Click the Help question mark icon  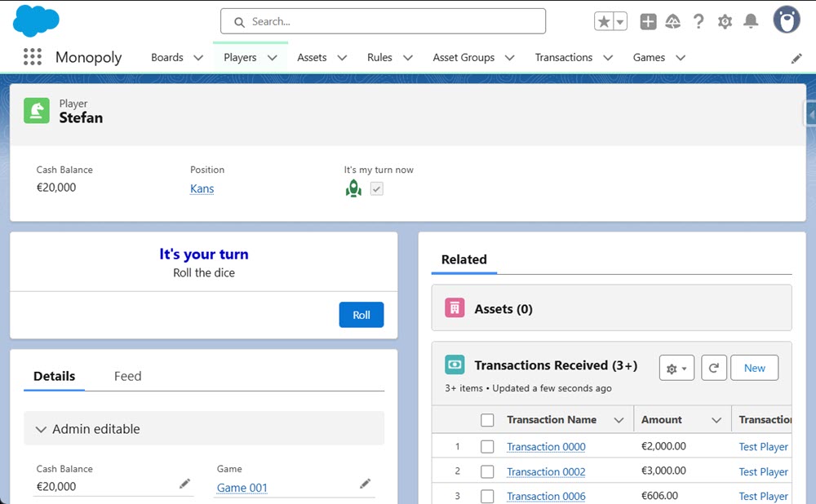(698, 22)
